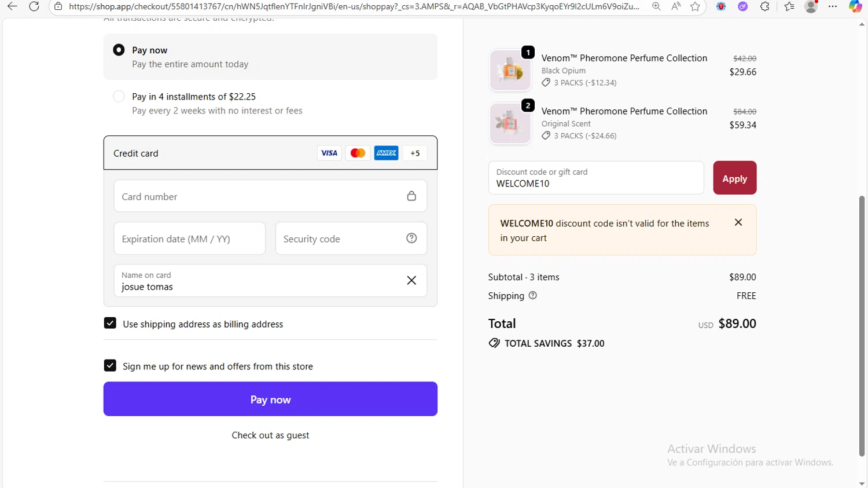Image resolution: width=868 pixels, height=488 pixels.
Task: Open the purple circular extension icon
Action: 743,6
